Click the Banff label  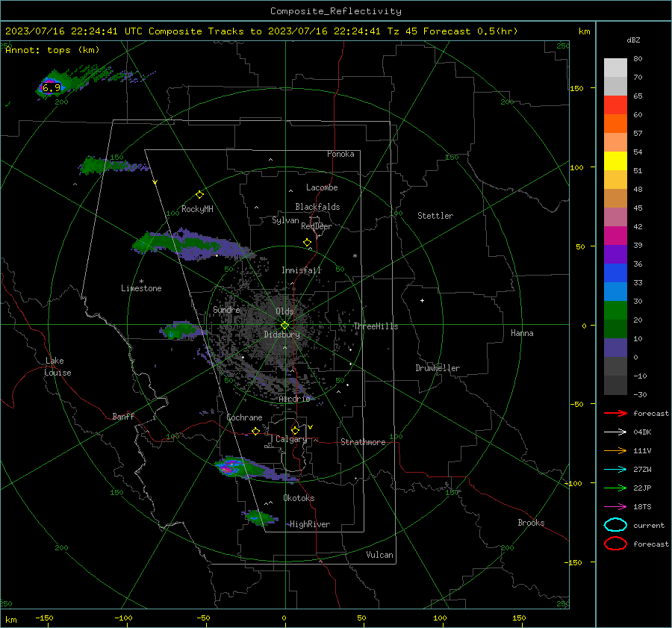[123, 416]
